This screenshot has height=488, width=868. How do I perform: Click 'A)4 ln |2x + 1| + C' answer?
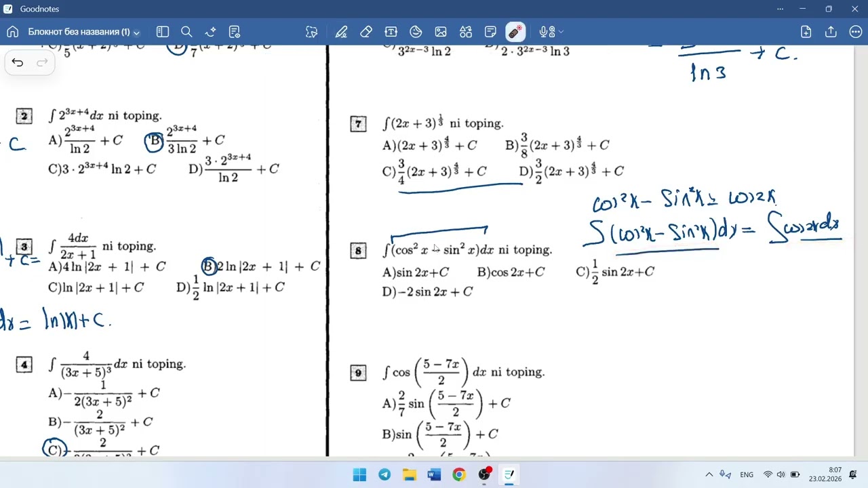click(x=106, y=266)
